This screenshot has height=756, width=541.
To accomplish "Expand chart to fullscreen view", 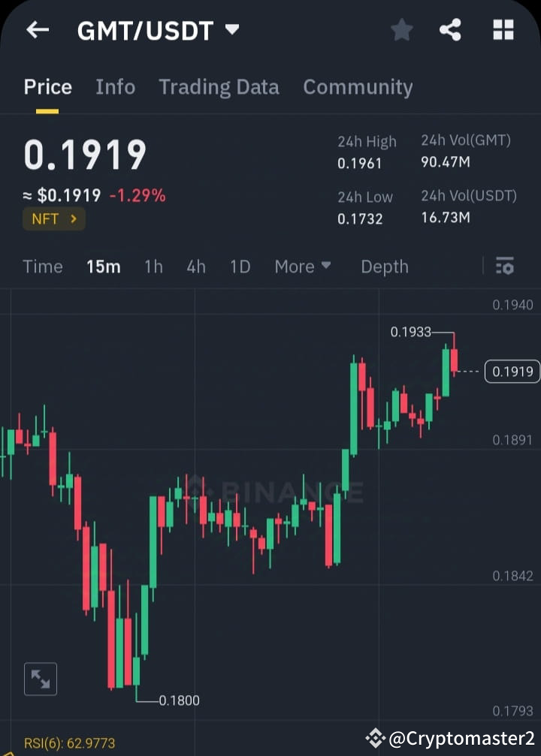I will (40, 678).
